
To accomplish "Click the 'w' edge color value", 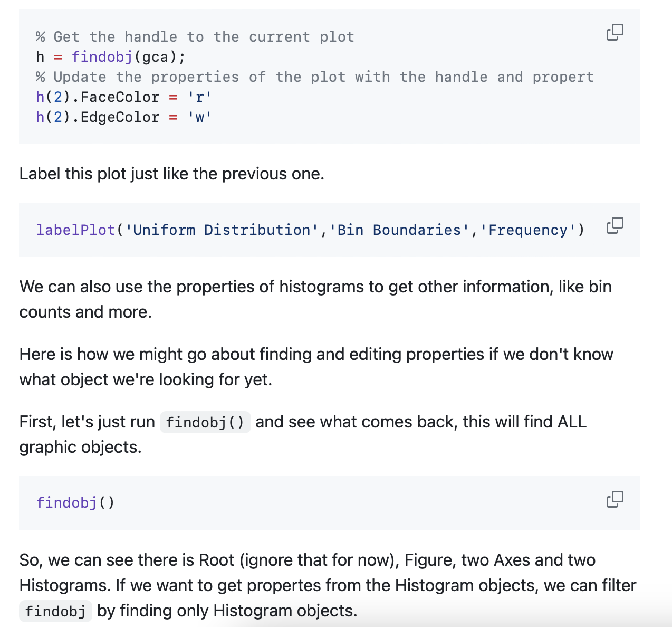I will pos(199,117).
